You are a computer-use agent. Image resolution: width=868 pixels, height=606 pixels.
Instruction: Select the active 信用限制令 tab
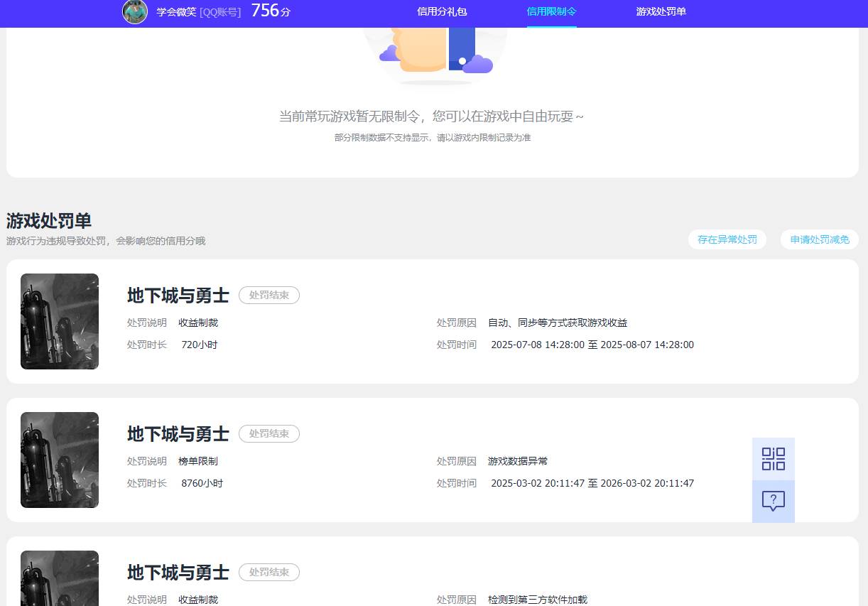(551, 12)
